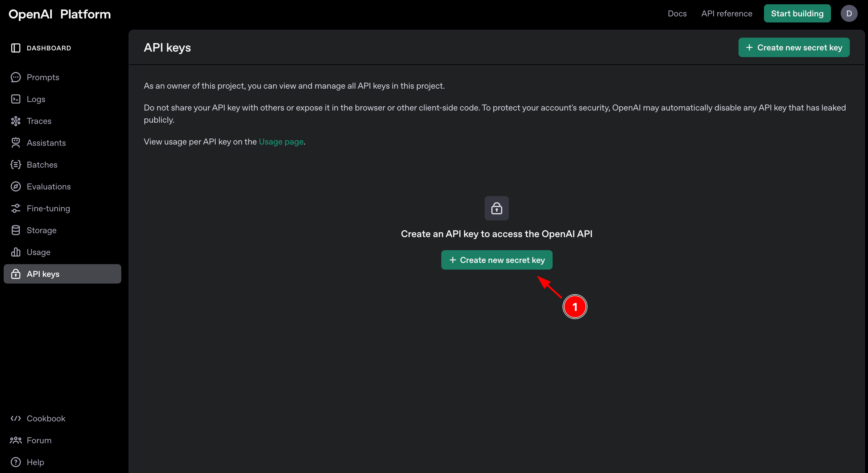Click the OpenAI Platform logo
The width and height of the screenshot is (868, 473).
click(x=59, y=14)
